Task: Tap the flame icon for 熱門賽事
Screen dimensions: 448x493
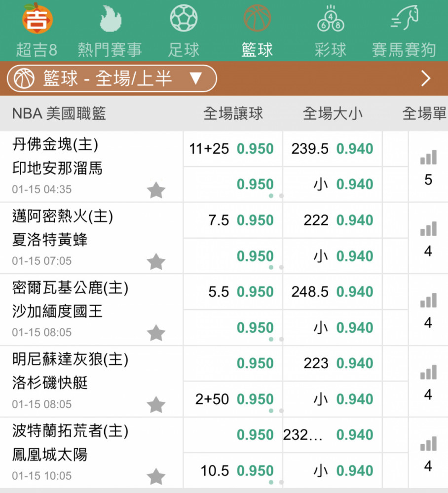Action: 110,18
